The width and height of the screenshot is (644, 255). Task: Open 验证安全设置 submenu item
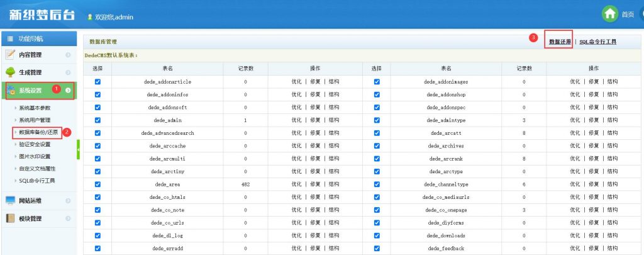[35, 144]
